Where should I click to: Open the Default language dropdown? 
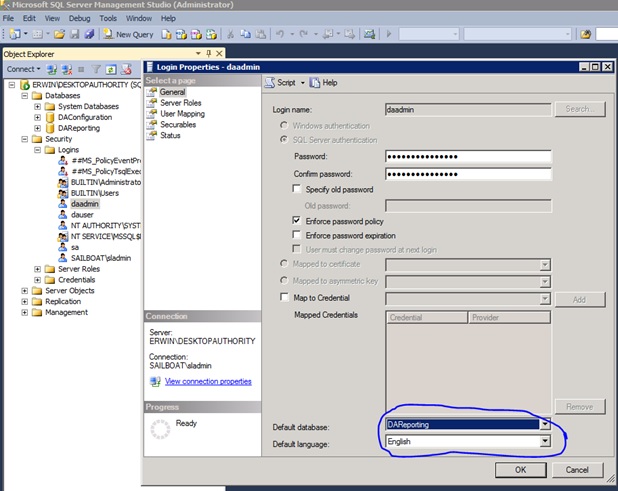[x=545, y=441]
